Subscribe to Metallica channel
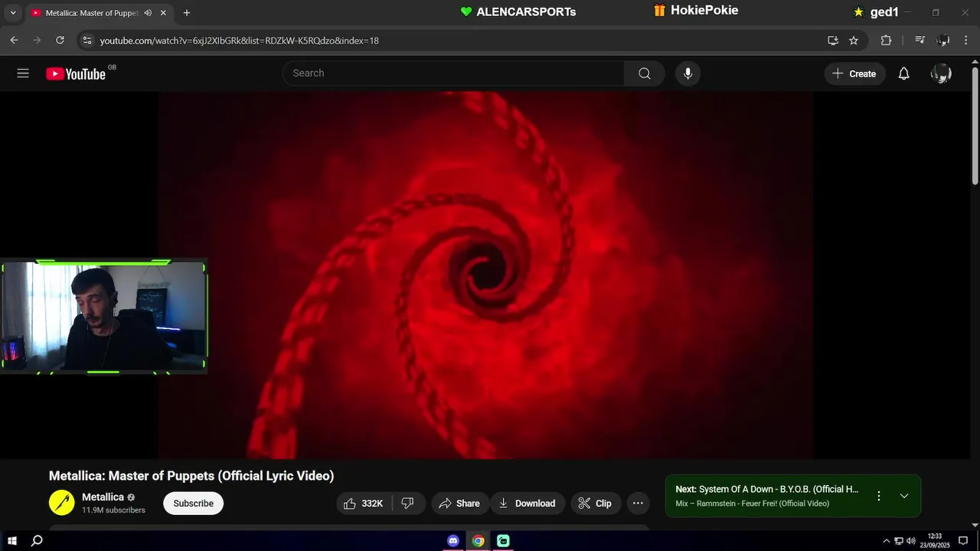980x551 pixels. point(193,504)
